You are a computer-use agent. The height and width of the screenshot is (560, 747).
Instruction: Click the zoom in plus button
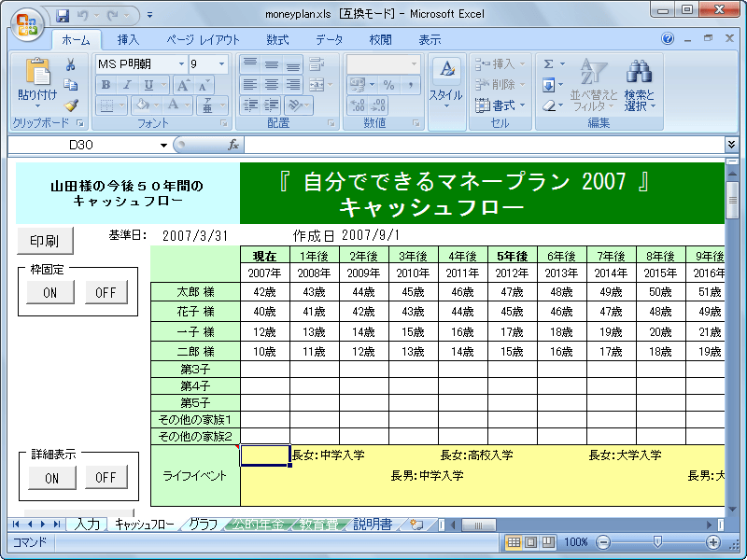[713, 542]
